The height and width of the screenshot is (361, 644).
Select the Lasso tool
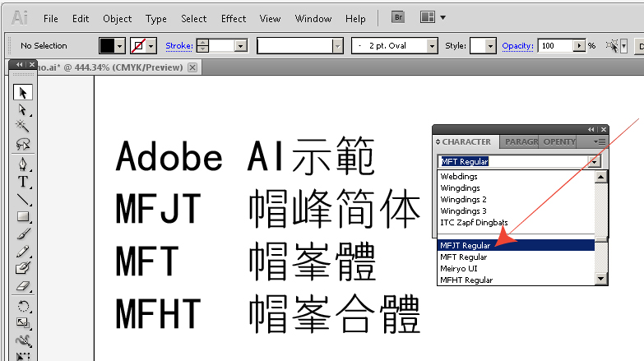22,144
